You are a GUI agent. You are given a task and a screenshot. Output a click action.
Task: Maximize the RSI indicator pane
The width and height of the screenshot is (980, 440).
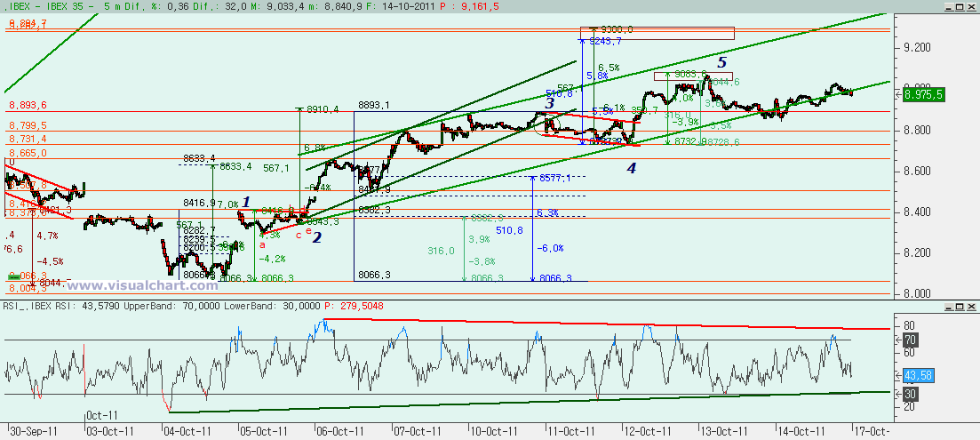point(960,307)
